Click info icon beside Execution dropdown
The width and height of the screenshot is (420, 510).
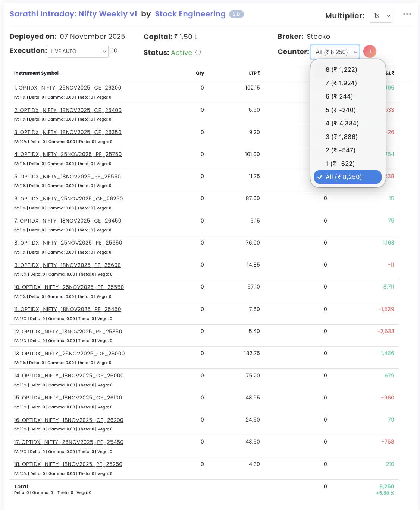pos(115,51)
